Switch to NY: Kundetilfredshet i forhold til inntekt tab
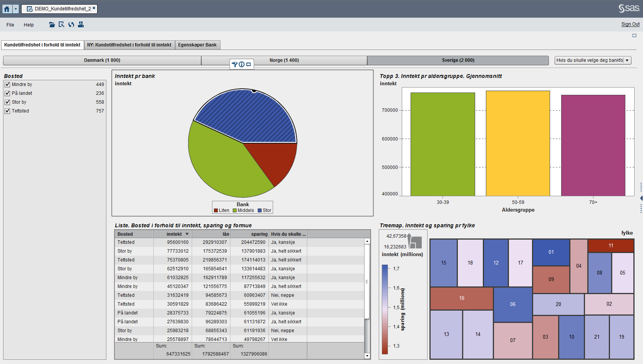The height and width of the screenshot is (364, 643). pyautogui.click(x=129, y=45)
